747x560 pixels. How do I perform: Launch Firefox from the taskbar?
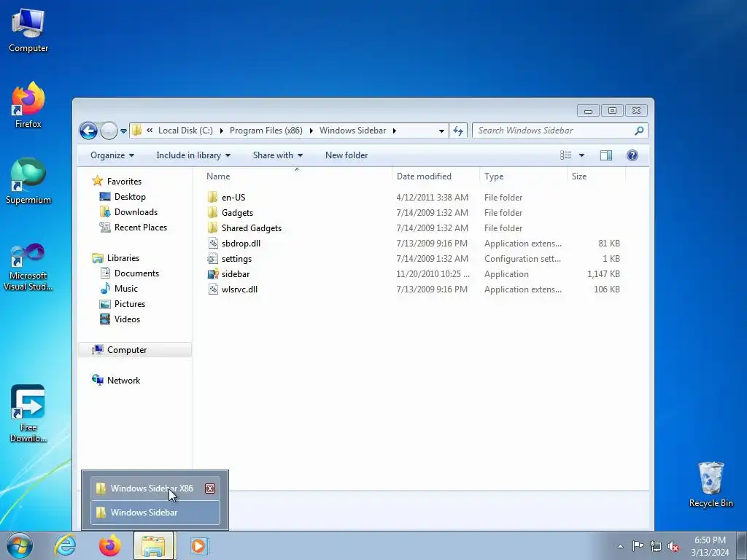[110, 546]
